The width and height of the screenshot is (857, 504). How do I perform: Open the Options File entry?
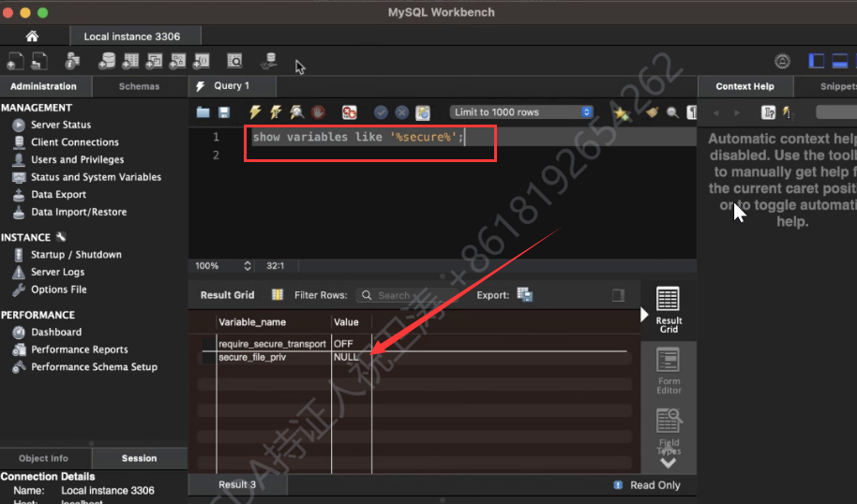(x=58, y=289)
